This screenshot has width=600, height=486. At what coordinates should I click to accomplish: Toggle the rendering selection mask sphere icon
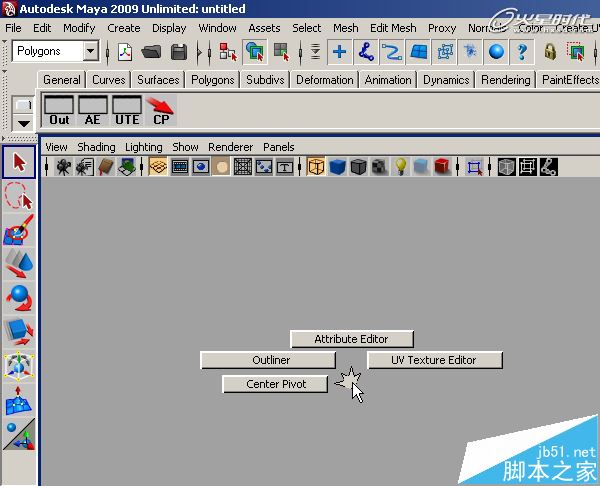496,52
